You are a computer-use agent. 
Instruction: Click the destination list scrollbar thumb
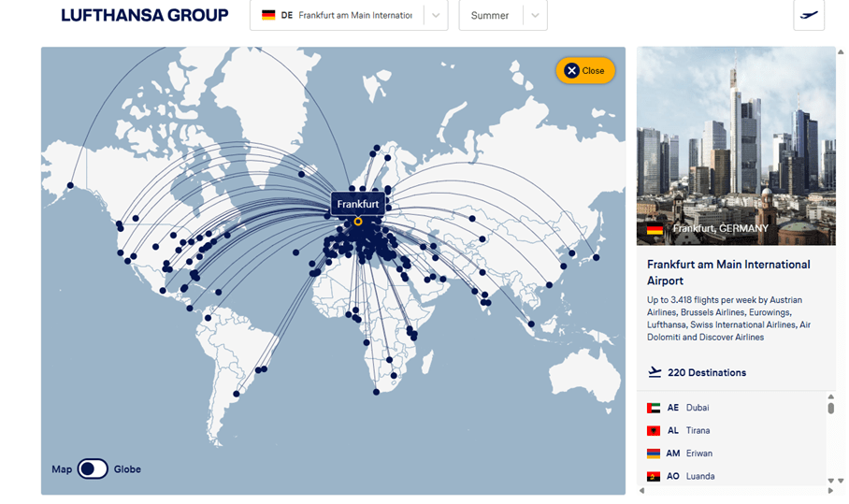(830, 408)
